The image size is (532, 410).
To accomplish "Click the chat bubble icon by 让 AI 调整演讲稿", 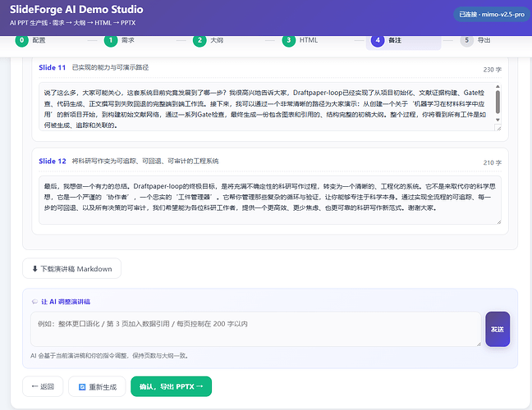I will point(34,302).
